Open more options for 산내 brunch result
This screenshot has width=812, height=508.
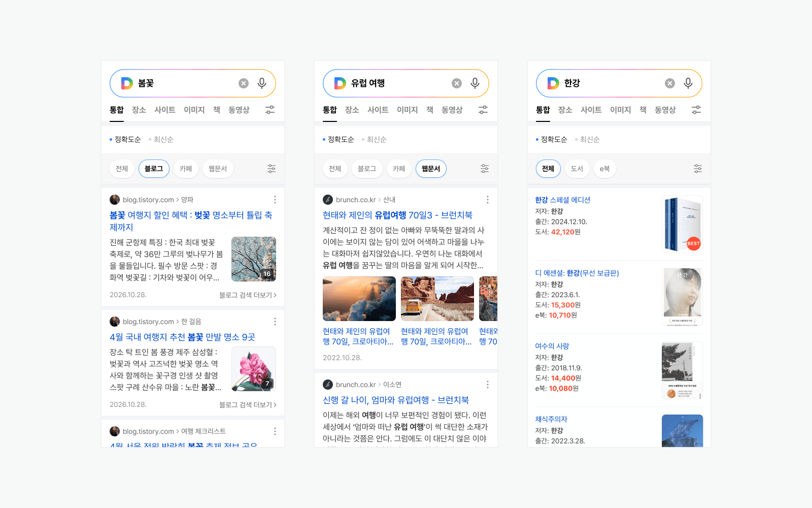488,200
